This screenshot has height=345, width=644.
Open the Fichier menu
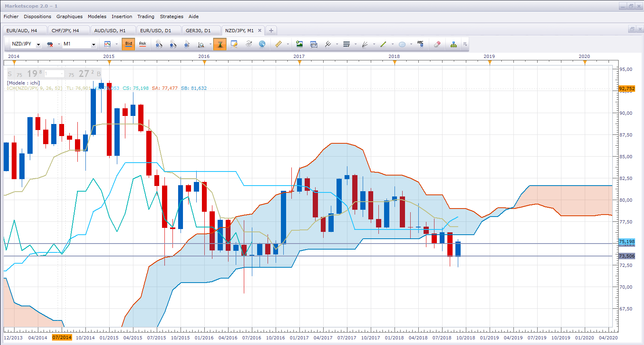pyautogui.click(x=11, y=17)
